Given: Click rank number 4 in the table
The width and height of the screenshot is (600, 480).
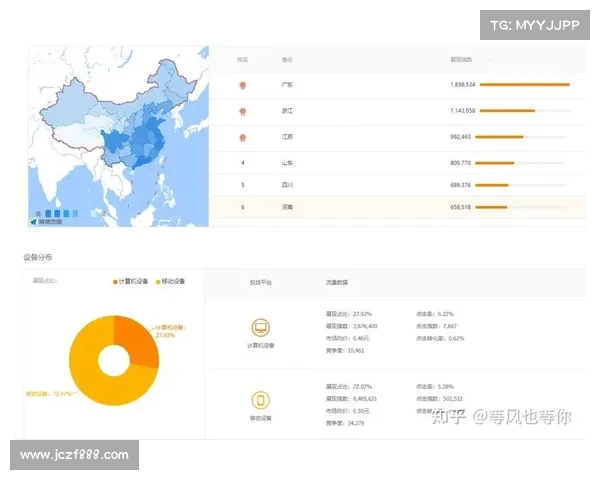Looking at the screenshot, I should [243, 163].
